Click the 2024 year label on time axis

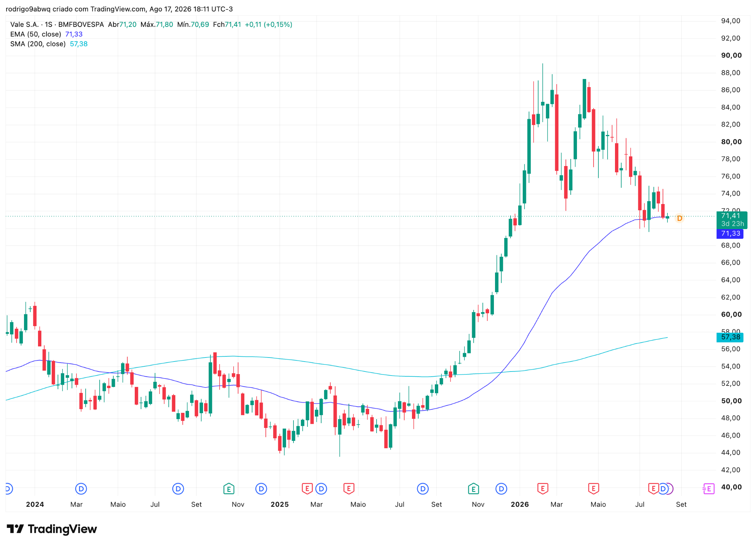[35, 504]
